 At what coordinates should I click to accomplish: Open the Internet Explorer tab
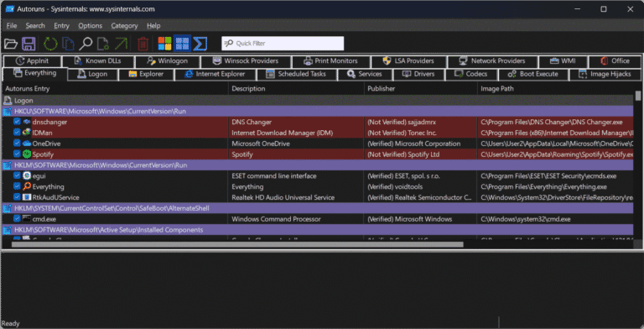216,74
